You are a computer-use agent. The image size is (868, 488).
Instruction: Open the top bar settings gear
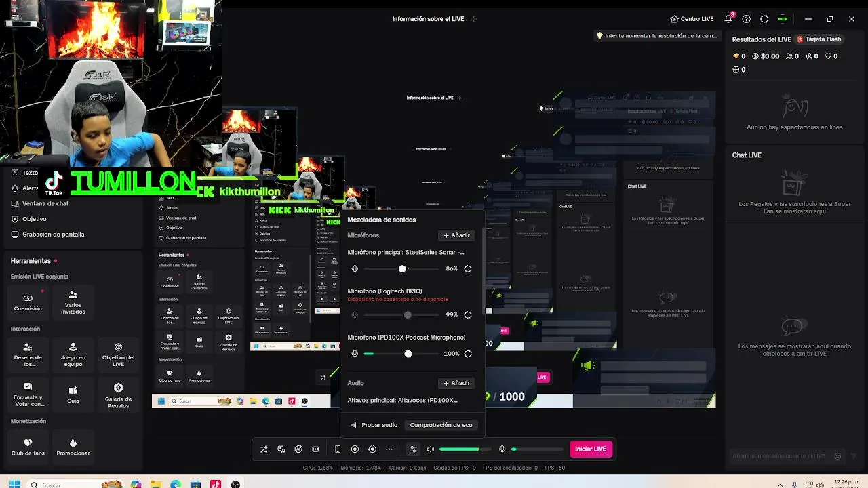tap(765, 19)
